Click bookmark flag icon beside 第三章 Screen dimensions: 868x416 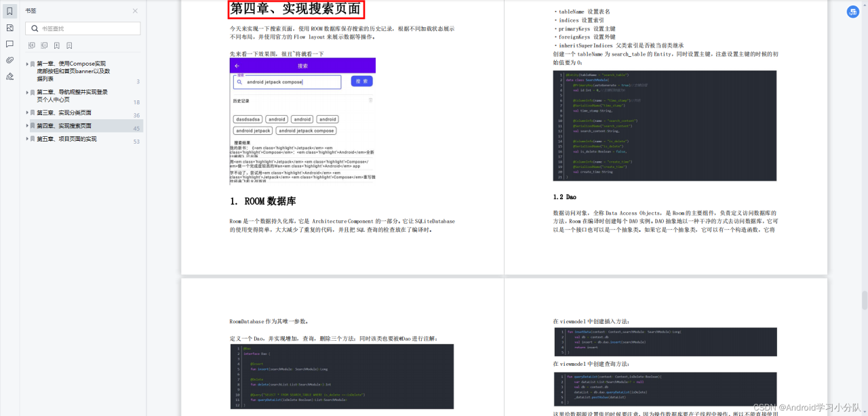click(33, 112)
